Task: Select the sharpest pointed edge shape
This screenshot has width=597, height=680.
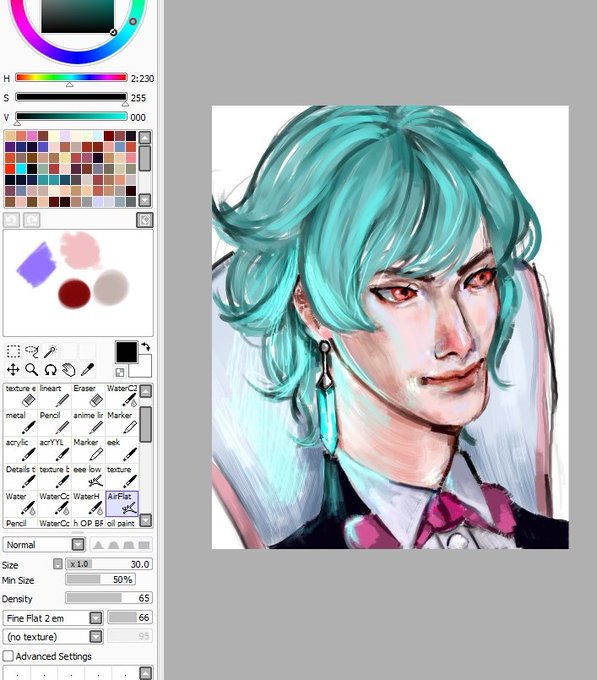Action: tap(98, 545)
